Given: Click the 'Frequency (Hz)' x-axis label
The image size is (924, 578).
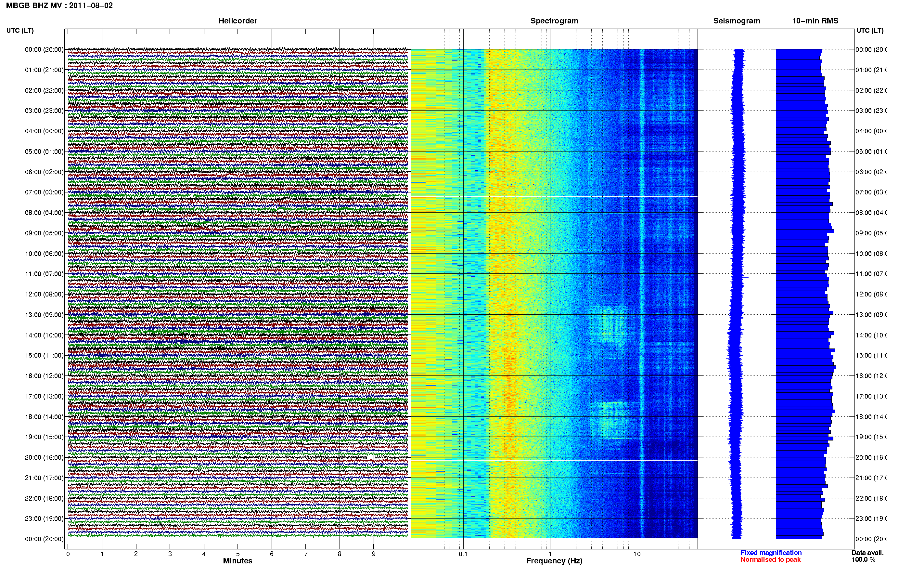Looking at the screenshot, I should [554, 561].
